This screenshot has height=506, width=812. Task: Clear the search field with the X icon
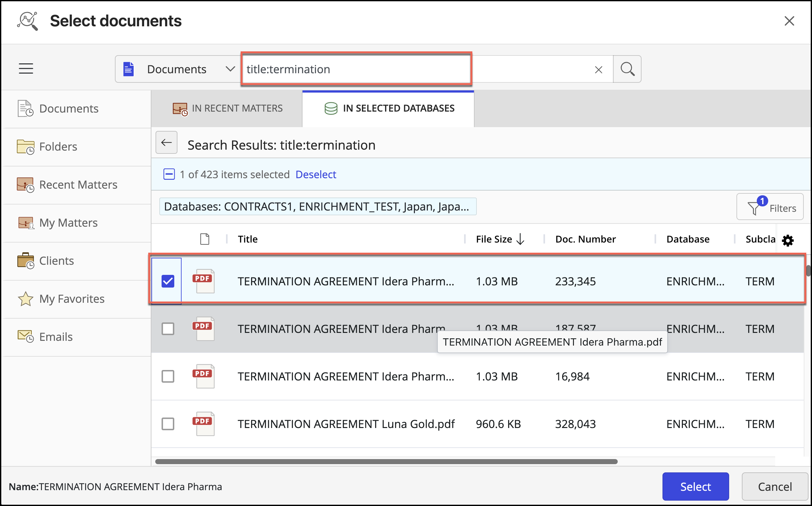point(598,70)
